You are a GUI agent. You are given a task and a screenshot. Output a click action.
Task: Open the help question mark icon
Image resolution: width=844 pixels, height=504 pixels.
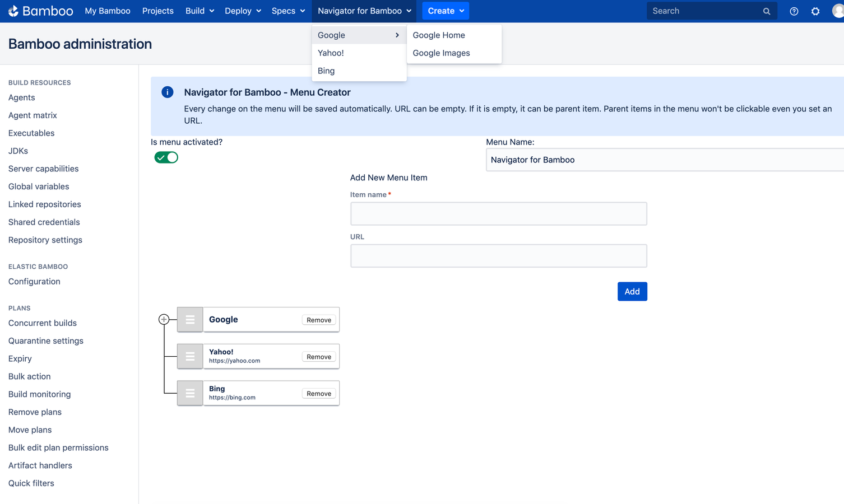794,11
